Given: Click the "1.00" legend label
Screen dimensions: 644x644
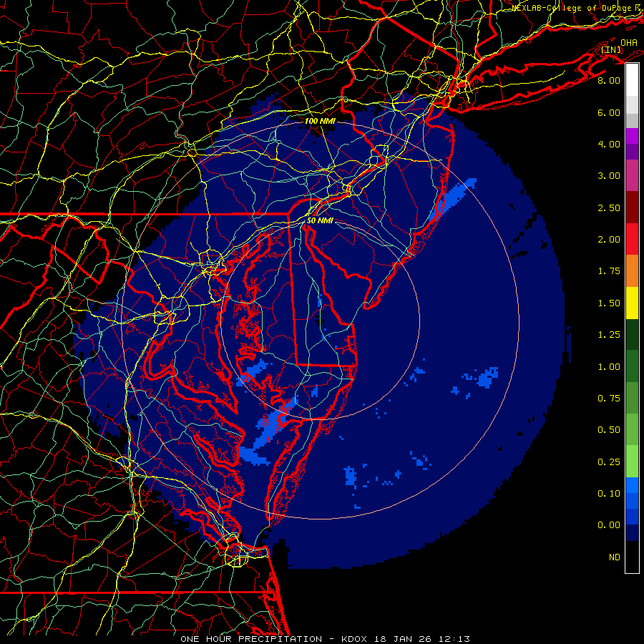Looking at the screenshot, I should click(609, 367).
